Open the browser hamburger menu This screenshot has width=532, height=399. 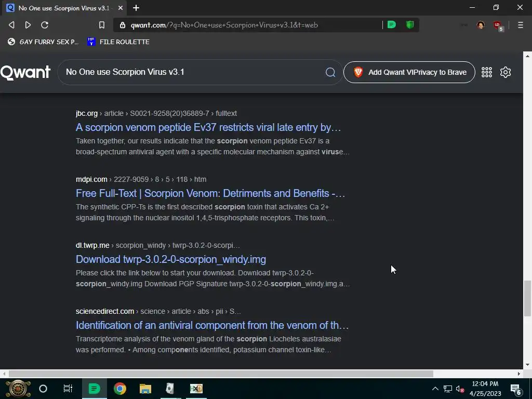point(520,25)
